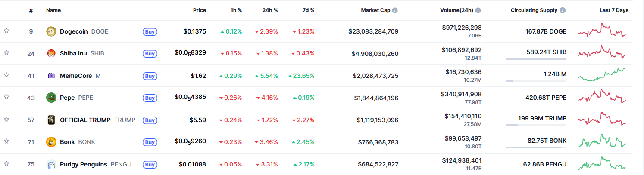Open MemeCore 7-day sparkline chart

coord(602,75)
